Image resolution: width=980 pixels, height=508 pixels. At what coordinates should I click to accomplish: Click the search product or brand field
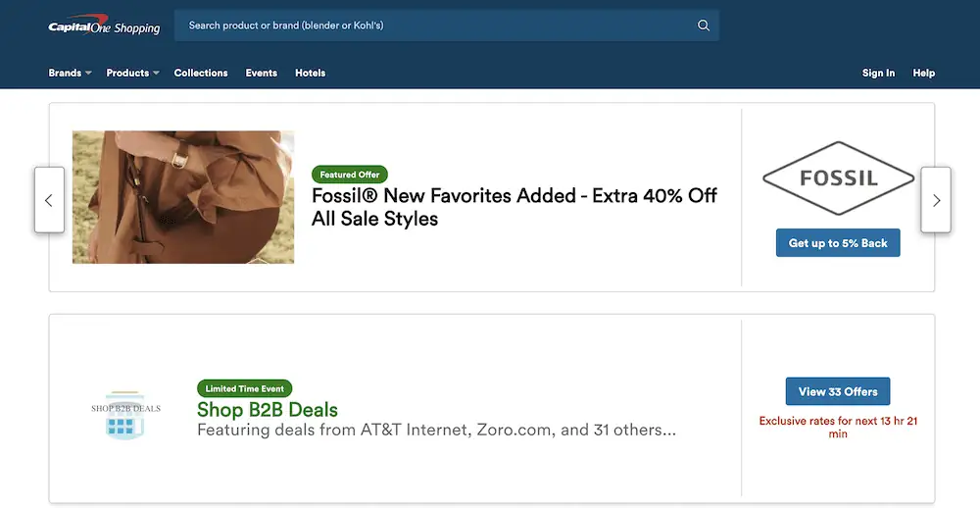(x=431, y=25)
